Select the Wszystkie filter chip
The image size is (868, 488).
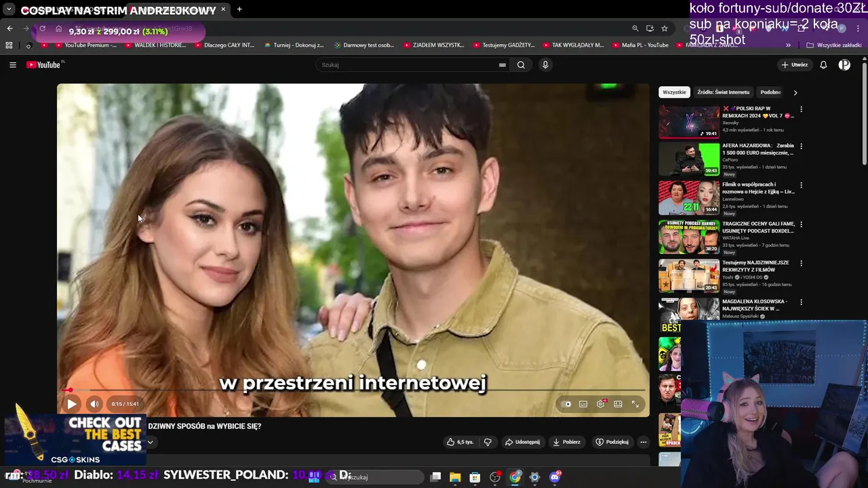coord(674,92)
